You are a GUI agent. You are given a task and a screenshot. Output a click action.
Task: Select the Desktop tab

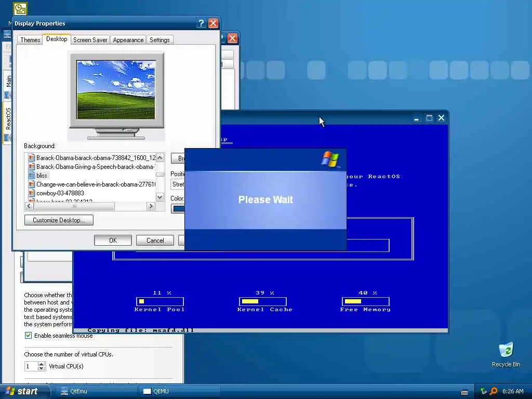click(x=57, y=39)
